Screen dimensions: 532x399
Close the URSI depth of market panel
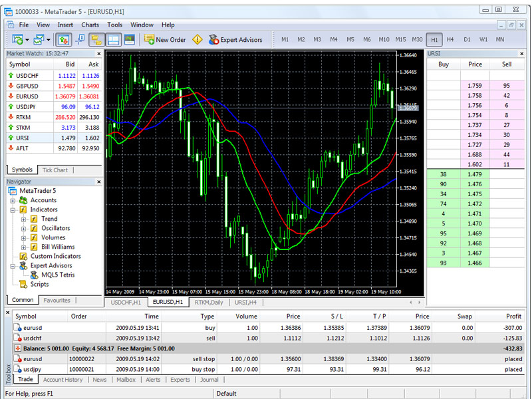[x=522, y=54]
